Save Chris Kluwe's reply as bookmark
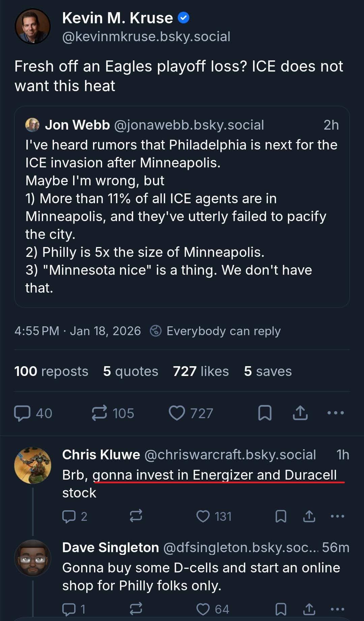 tap(281, 516)
